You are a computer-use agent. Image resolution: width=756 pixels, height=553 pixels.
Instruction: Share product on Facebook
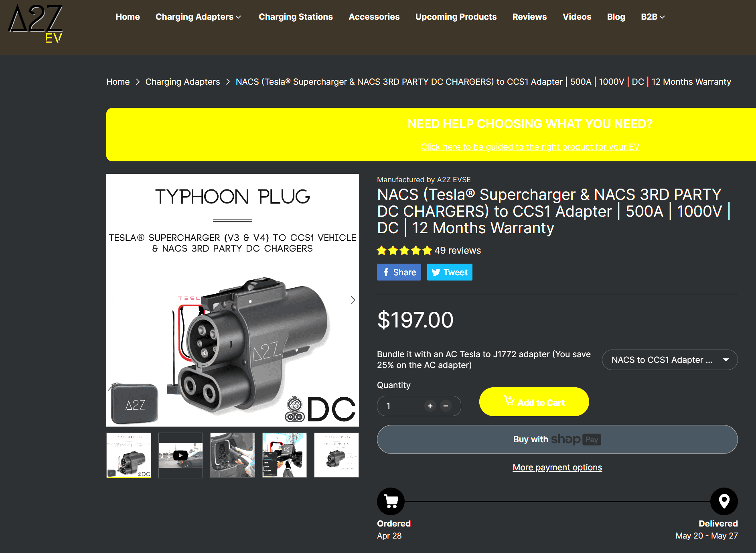[399, 272]
